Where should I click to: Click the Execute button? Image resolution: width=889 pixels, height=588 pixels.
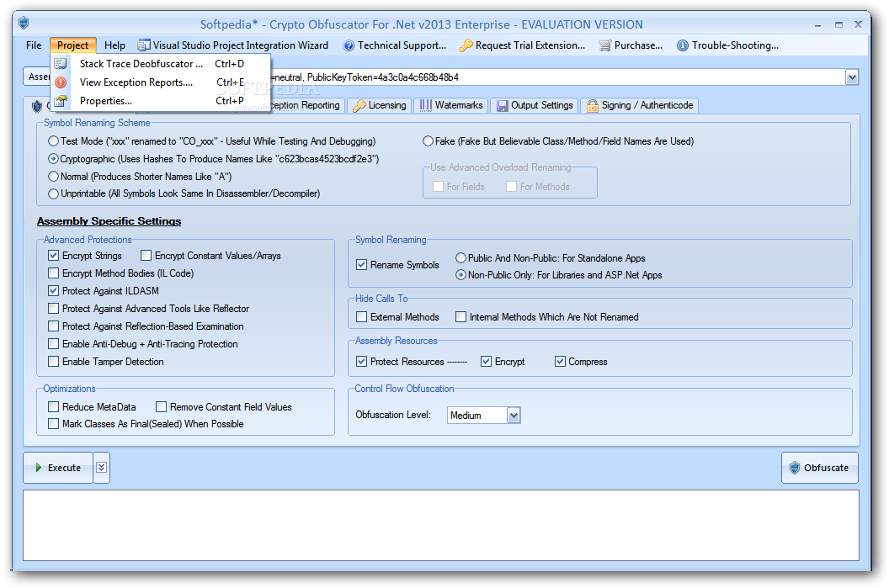pos(58,468)
